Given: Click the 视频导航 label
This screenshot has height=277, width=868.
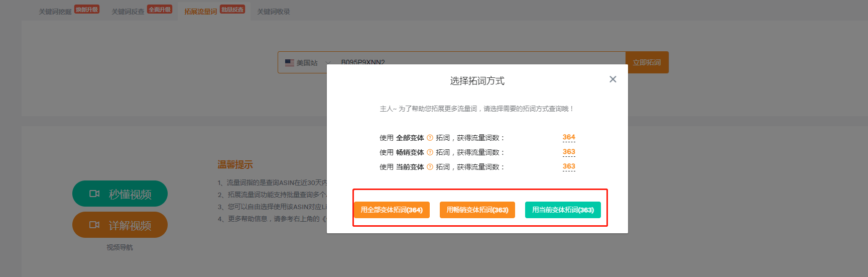Looking at the screenshot, I should pyautogui.click(x=119, y=247).
